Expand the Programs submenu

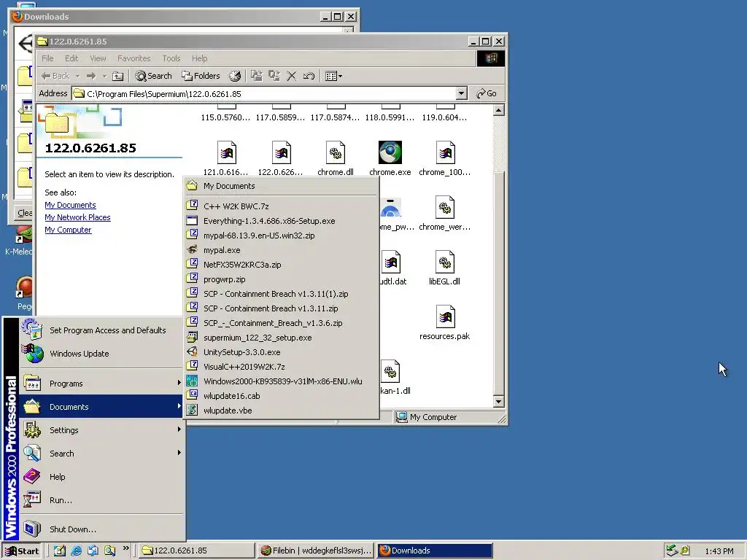pyautogui.click(x=101, y=384)
